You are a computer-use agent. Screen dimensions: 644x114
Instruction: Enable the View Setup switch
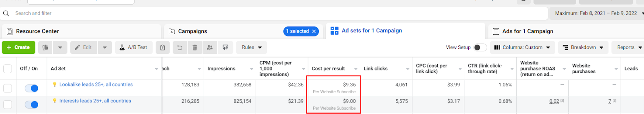point(480,47)
